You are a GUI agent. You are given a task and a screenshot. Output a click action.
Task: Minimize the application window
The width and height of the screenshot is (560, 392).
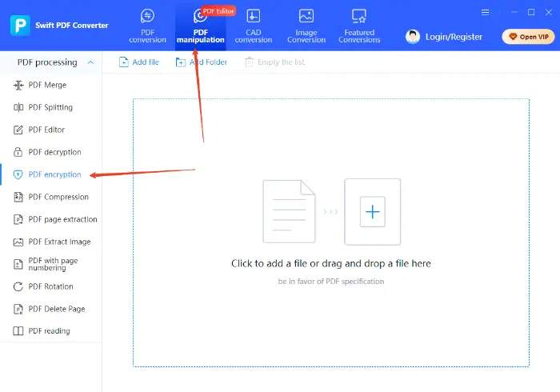(x=514, y=12)
